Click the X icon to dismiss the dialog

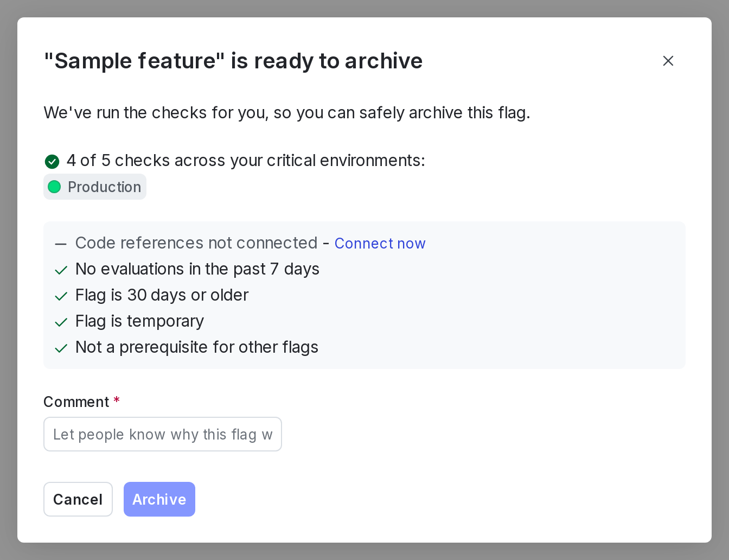click(668, 61)
